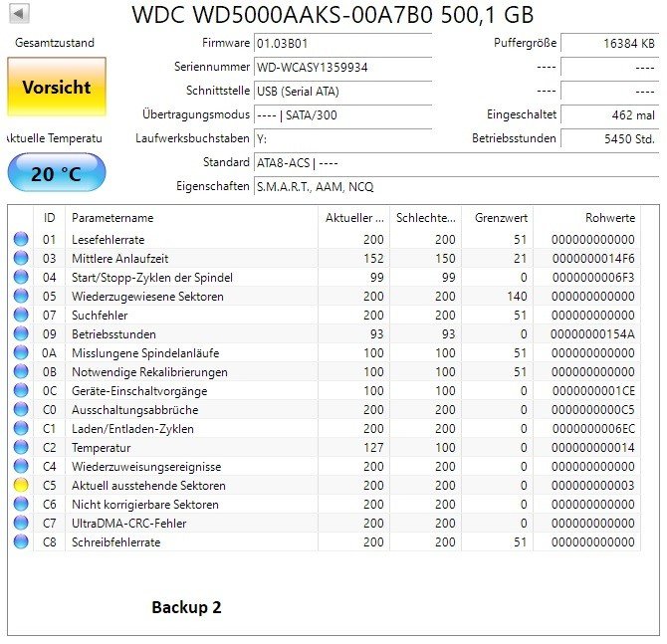Screen dimensions: 667x644
Task: Click raw value 0000000006EC
Action: pyautogui.click(x=593, y=429)
